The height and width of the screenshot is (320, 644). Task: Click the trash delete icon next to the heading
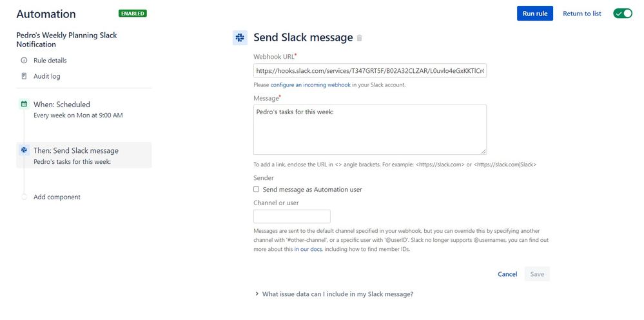[360, 38]
